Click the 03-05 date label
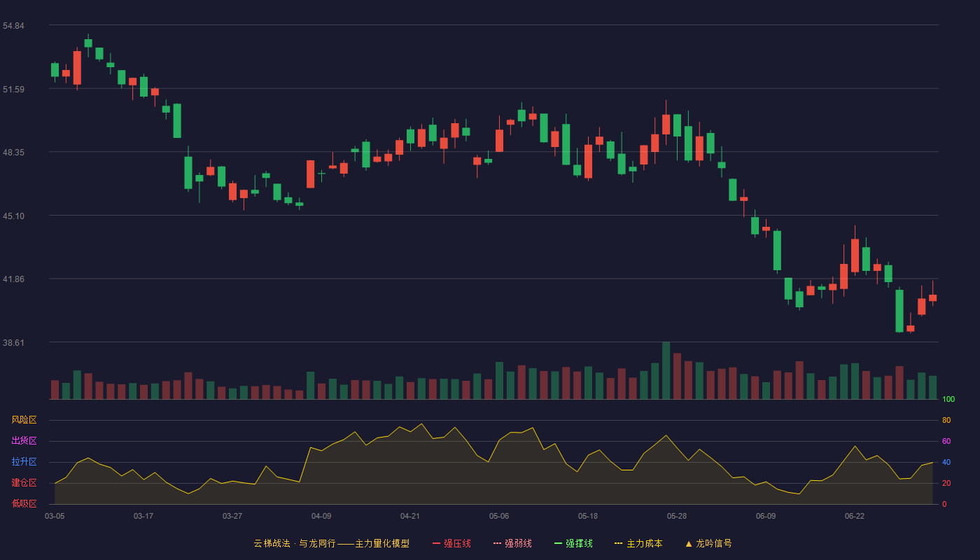980x560 pixels. tap(55, 516)
